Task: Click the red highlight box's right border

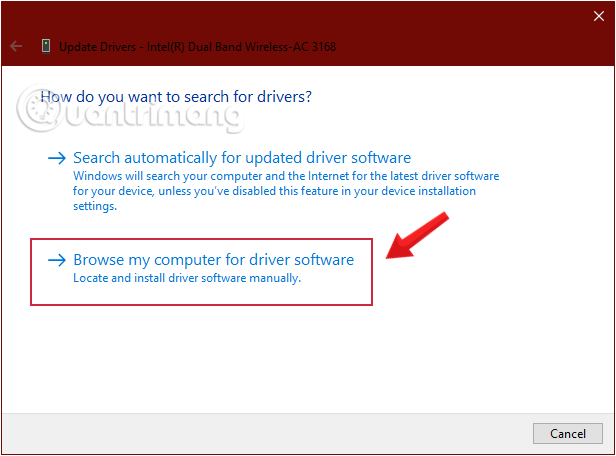Action: click(x=372, y=271)
